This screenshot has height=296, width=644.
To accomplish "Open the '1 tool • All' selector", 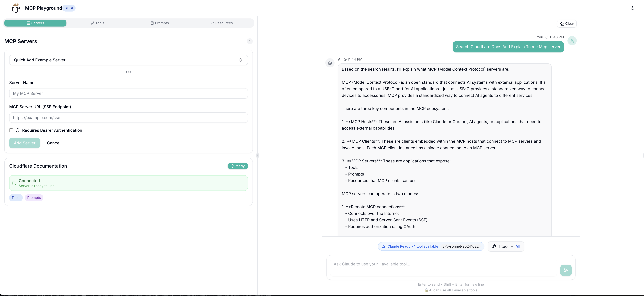I will (506, 247).
